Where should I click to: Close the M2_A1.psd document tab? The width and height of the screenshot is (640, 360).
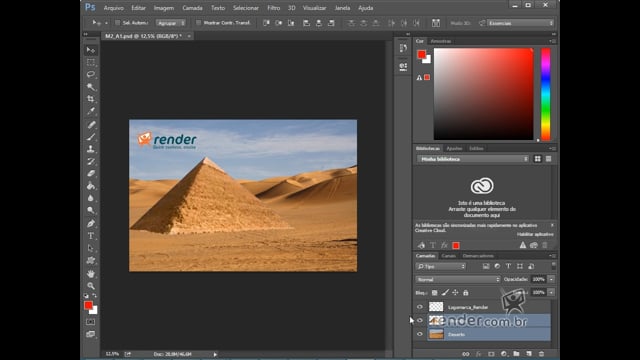189,36
